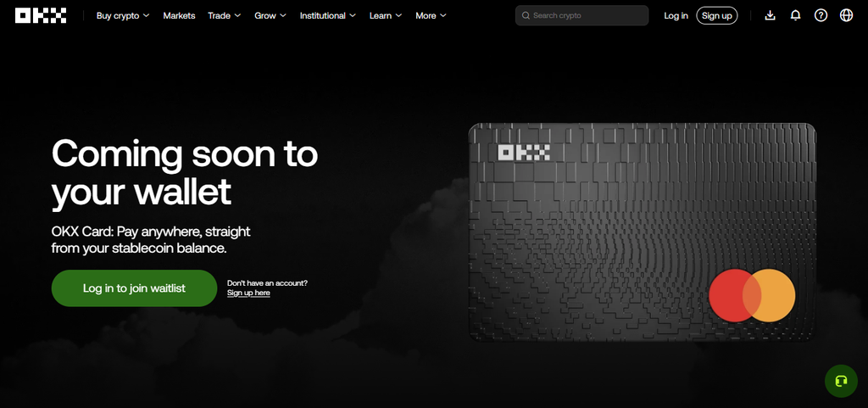
Task: Click the Sign up button
Action: (717, 15)
